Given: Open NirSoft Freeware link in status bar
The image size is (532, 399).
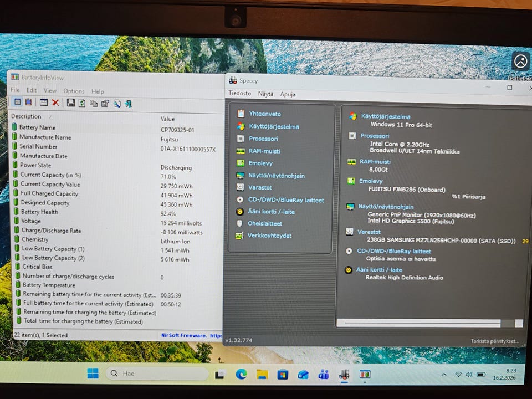Looking at the screenshot, I should pyautogui.click(x=191, y=335).
